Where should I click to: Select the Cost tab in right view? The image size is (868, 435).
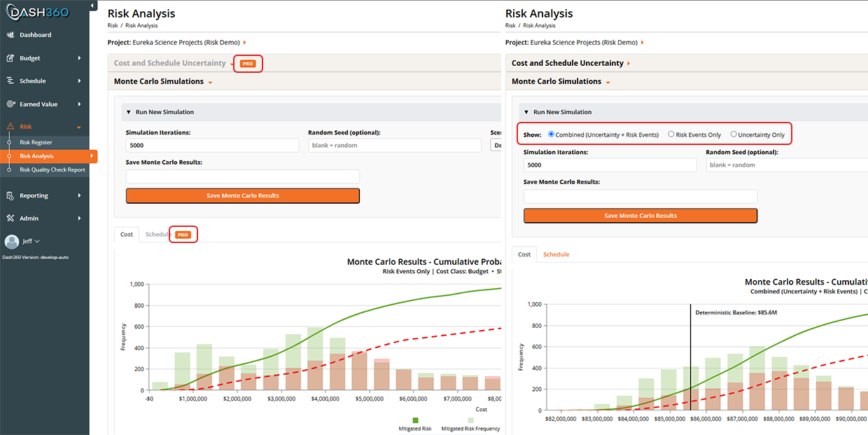coord(524,254)
